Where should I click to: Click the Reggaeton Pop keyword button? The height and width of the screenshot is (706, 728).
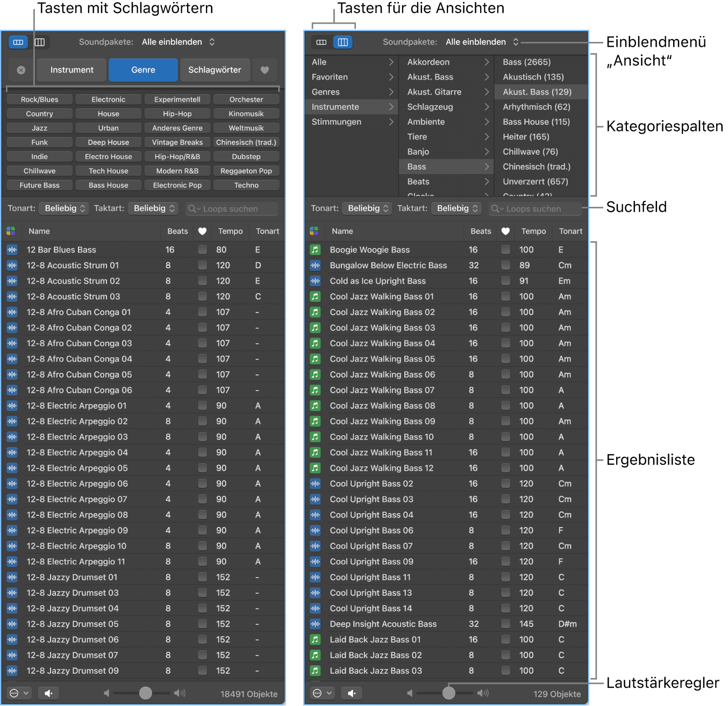tap(246, 171)
